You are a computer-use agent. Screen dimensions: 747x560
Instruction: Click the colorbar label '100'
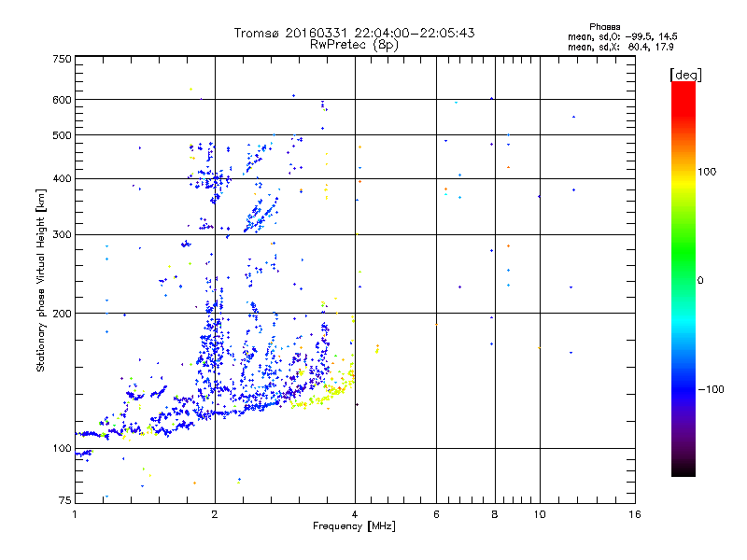[707, 172]
